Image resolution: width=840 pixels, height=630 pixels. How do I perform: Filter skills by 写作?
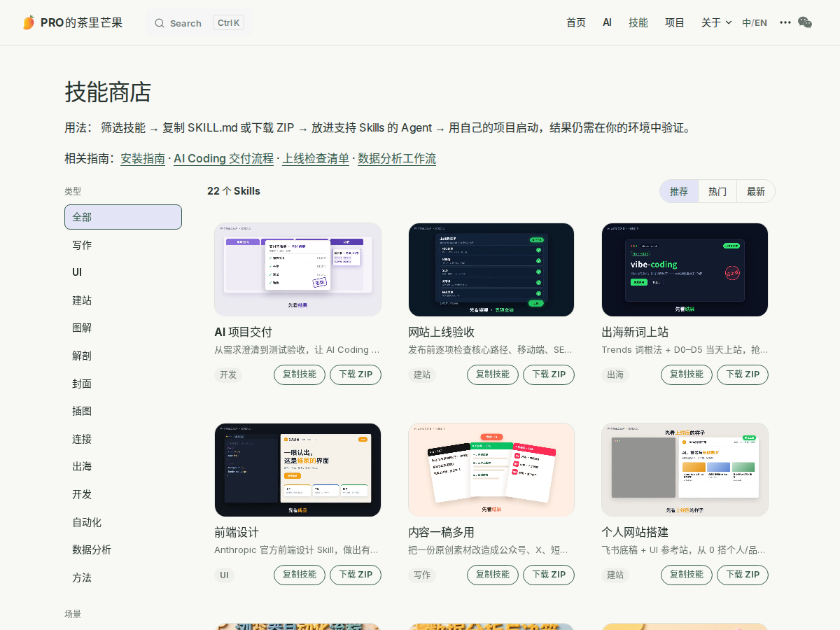coord(123,245)
